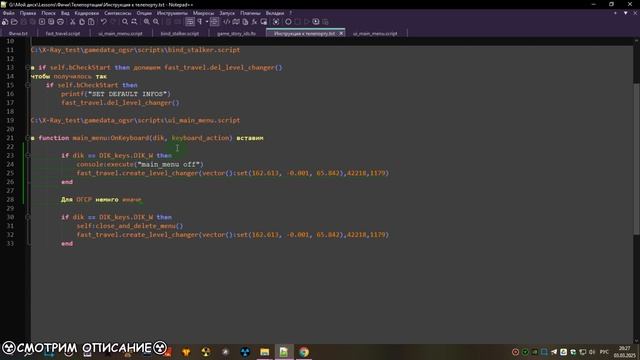
Task: Click the Print toolbar icon
Action: point(60,22)
